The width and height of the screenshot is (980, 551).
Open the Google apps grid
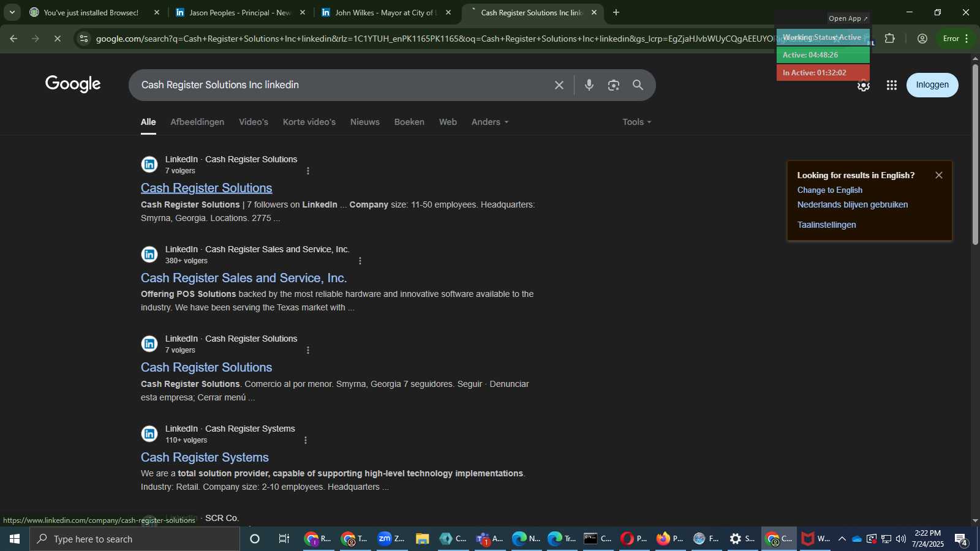892,85
